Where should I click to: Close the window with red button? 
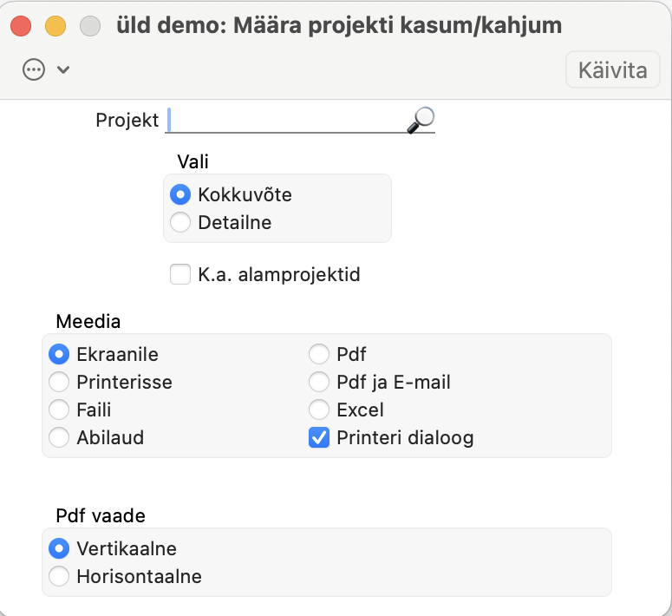[x=21, y=26]
